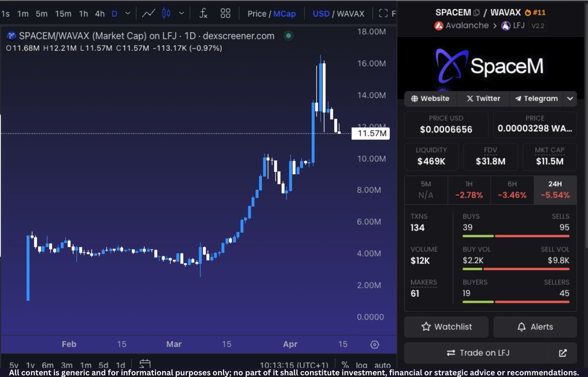This screenshot has height=377, width=588.
Task: Toggle log scale
Action: (x=361, y=365)
